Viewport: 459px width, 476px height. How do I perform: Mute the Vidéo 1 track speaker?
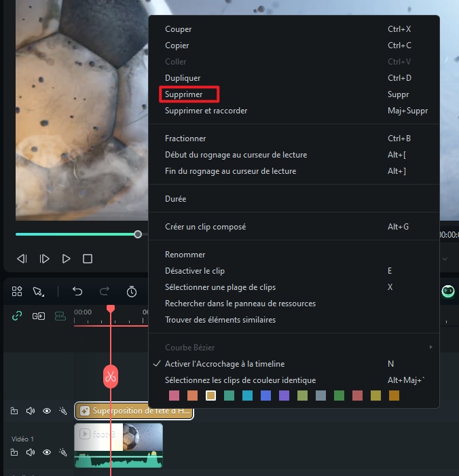[x=31, y=452]
